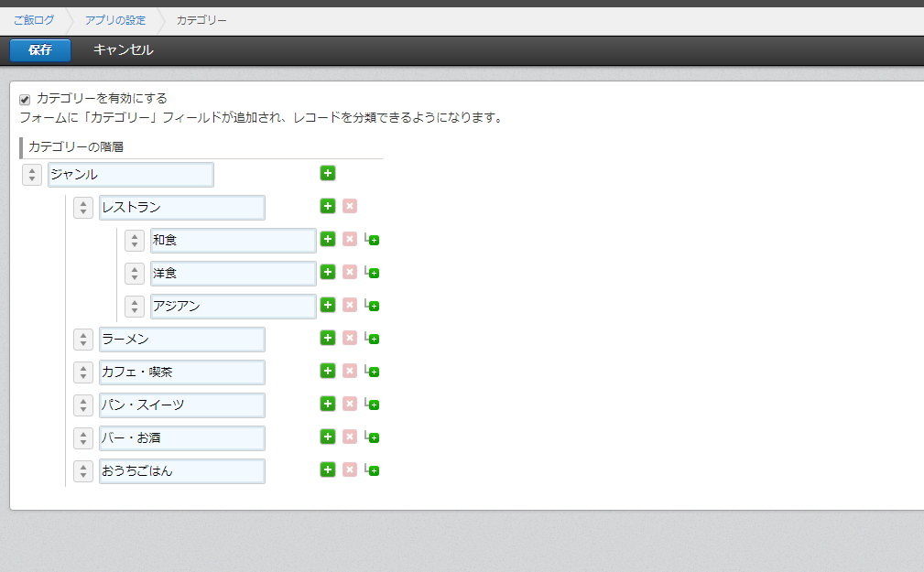Delete the 和食 category with red X

coord(350,239)
